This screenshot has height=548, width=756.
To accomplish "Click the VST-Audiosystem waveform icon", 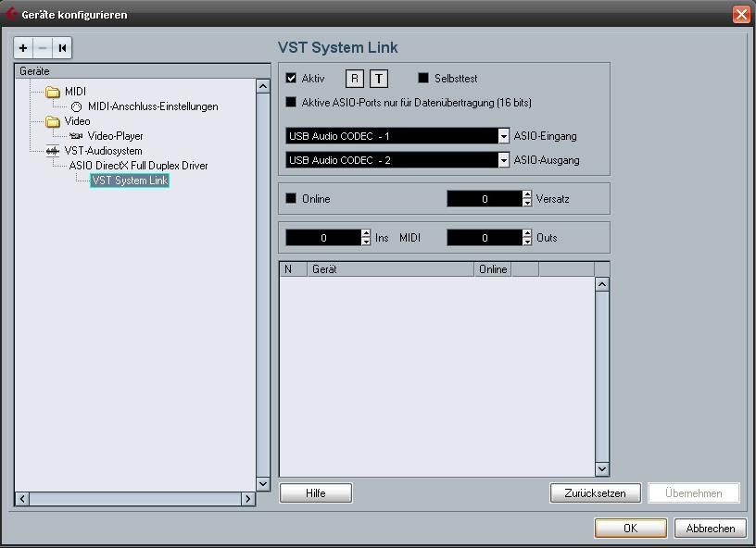I will point(53,151).
